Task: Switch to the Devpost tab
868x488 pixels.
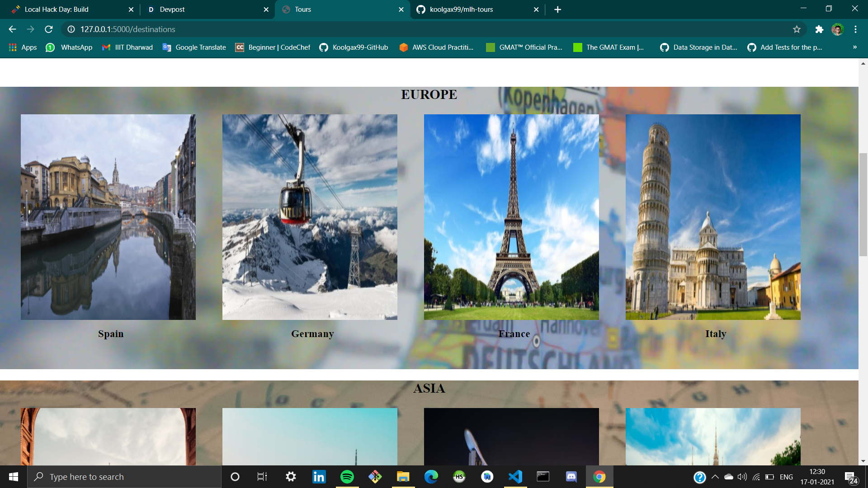Action: (172, 9)
